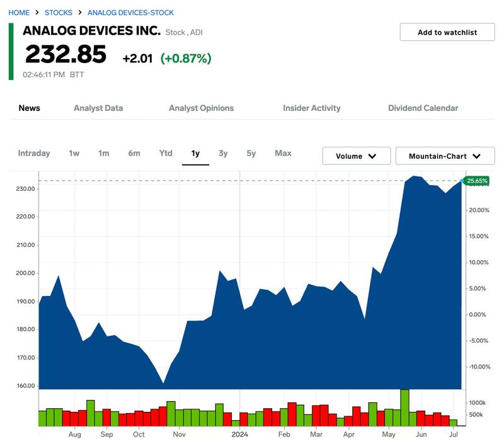Switch chart to 1m range
This screenshot has height=444, width=504.
(104, 153)
